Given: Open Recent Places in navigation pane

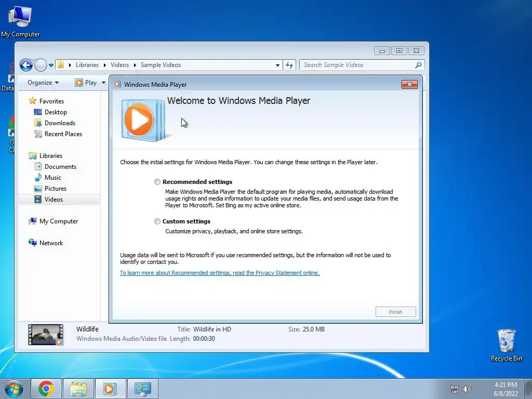Looking at the screenshot, I should pos(63,134).
